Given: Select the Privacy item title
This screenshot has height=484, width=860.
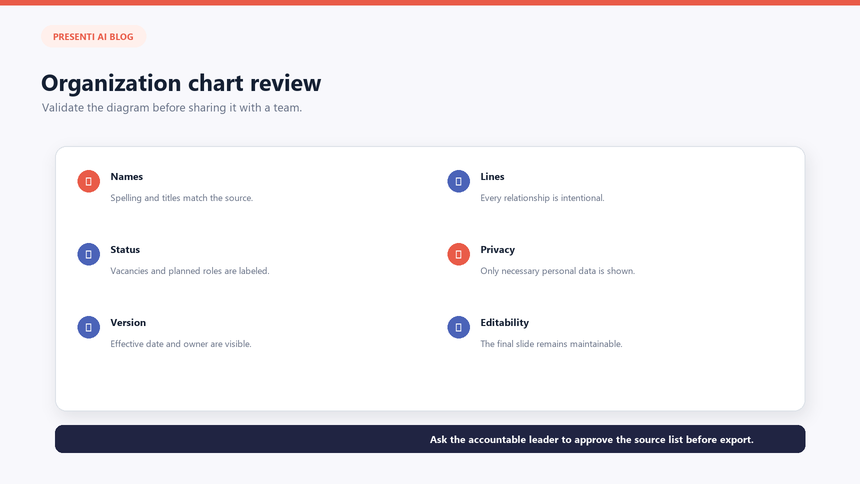Looking at the screenshot, I should pos(497,250).
